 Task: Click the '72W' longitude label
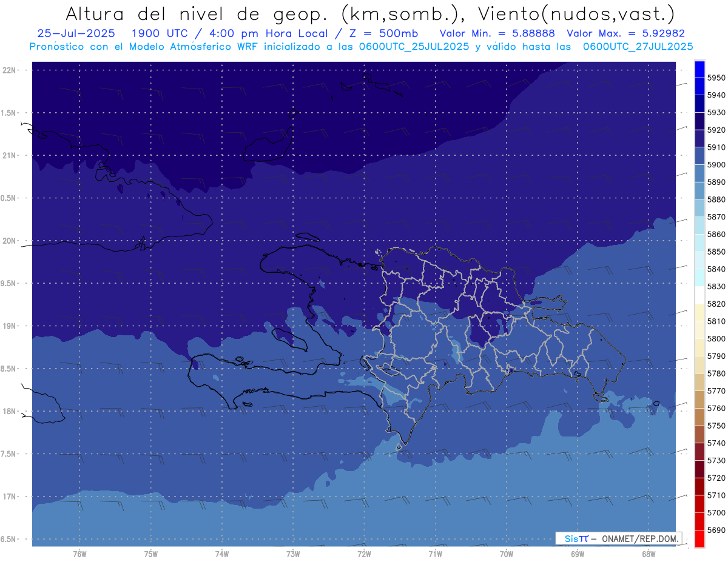[x=364, y=554]
